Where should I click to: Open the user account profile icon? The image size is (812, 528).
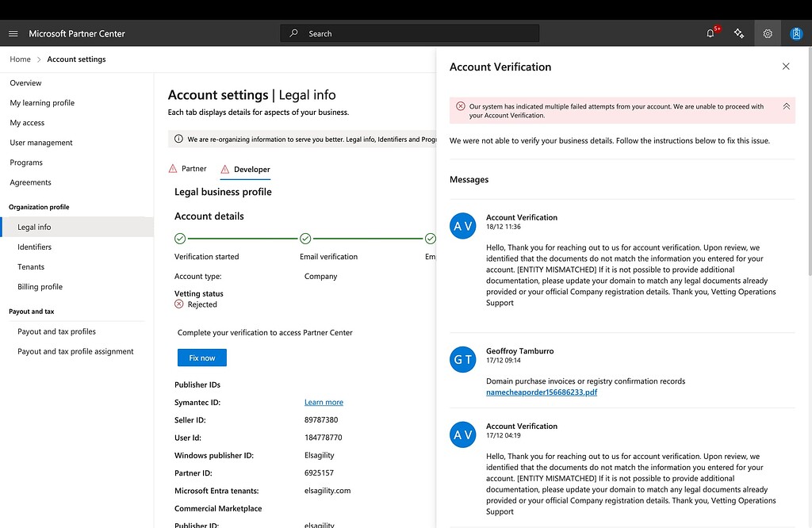coord(796,33)
